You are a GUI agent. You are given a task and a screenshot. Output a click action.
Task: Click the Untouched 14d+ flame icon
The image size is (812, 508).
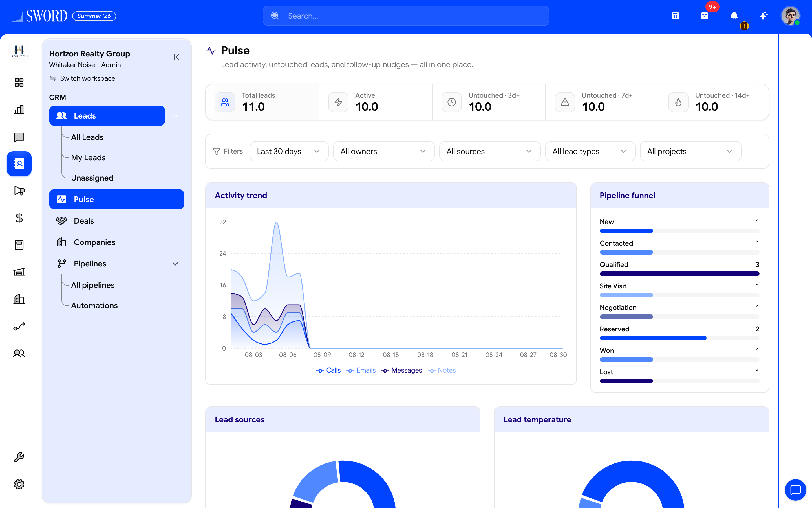(x=678, y=102)
